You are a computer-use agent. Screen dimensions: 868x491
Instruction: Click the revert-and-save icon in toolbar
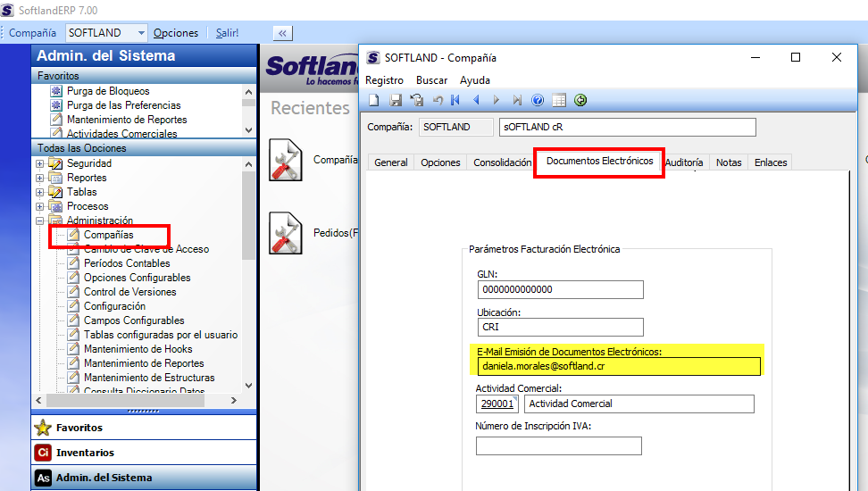click(416, 100)
